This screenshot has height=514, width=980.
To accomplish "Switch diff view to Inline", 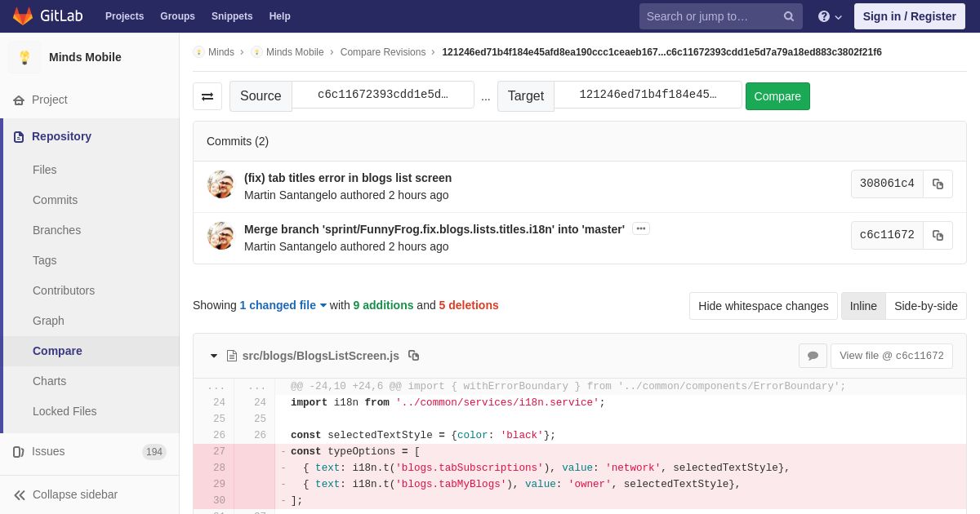I will (x=863, y=306).
